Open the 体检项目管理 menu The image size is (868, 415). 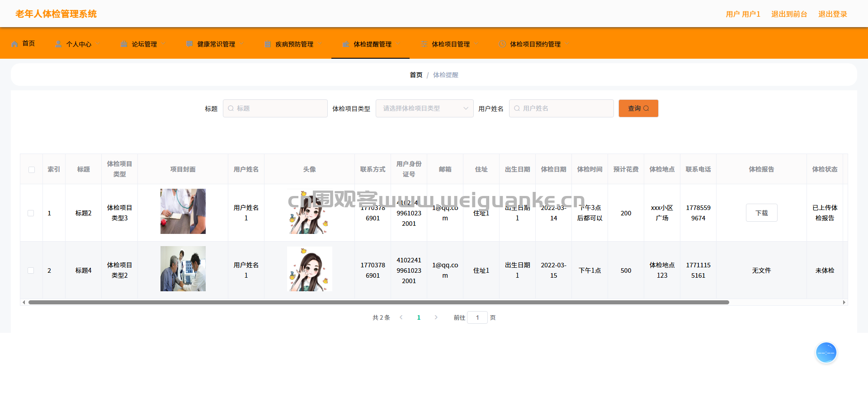click(x=451, y=44)
